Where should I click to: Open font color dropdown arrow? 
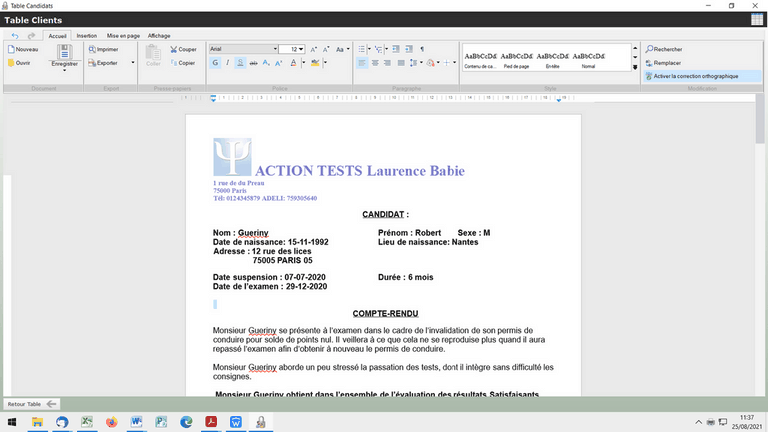(303, 63)
